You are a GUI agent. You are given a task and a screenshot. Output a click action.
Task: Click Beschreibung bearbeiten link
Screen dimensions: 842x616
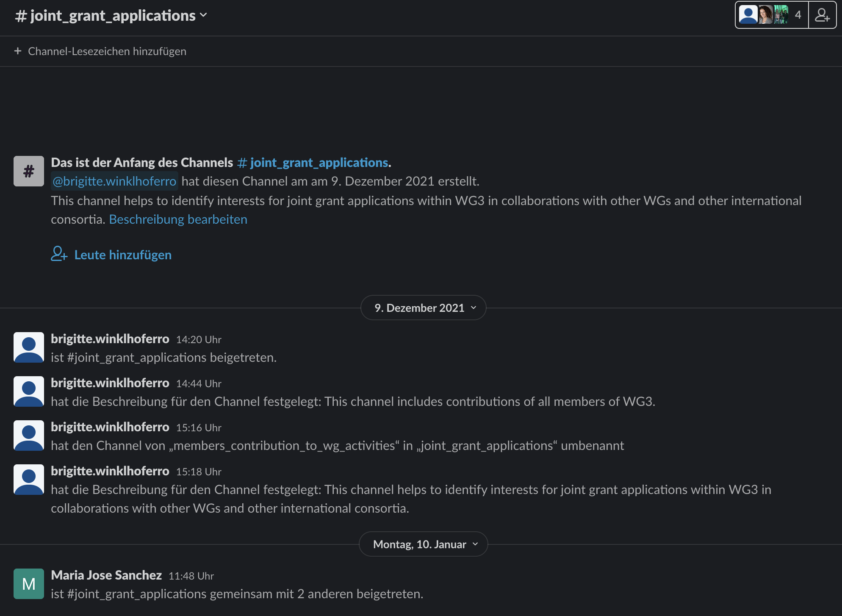coord(178,219)
